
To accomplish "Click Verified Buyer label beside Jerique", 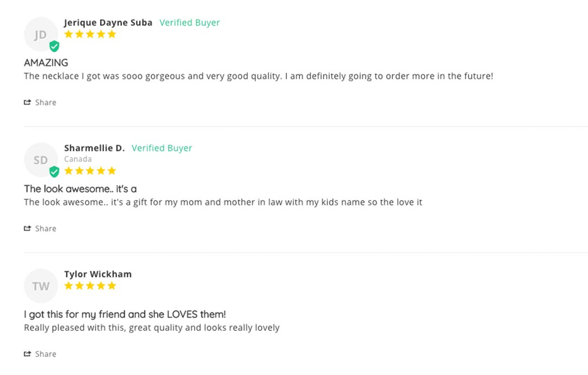I will pyautogui.click(x=190, y=22).
